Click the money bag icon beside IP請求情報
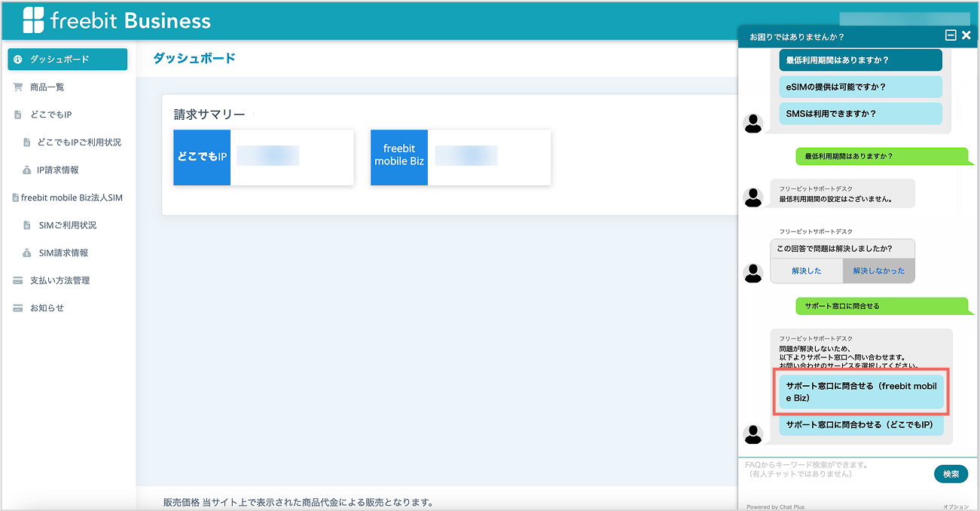This screenshot has width=980, height=511. click(27, 170)
